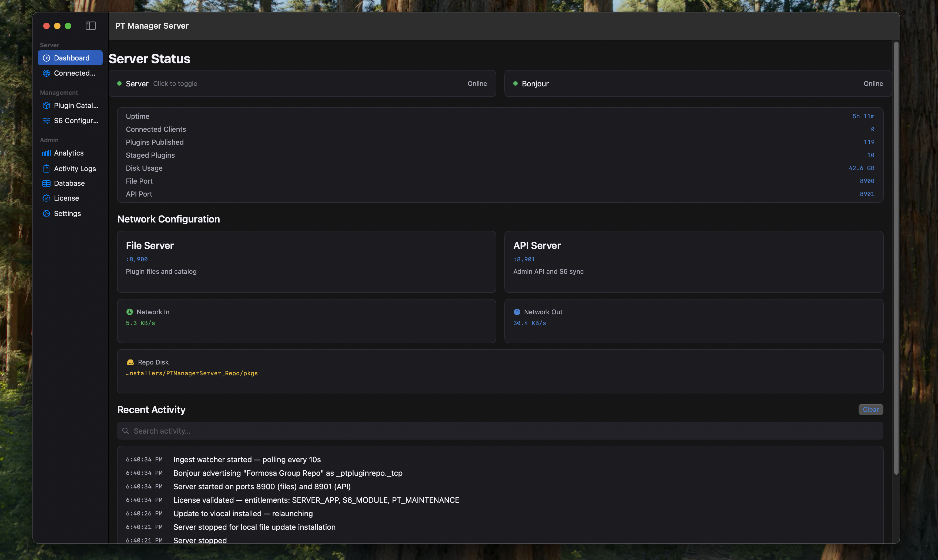Click the Network Out up-arrow icon
The image size is (938, 560).
click(x=517, y=312)
